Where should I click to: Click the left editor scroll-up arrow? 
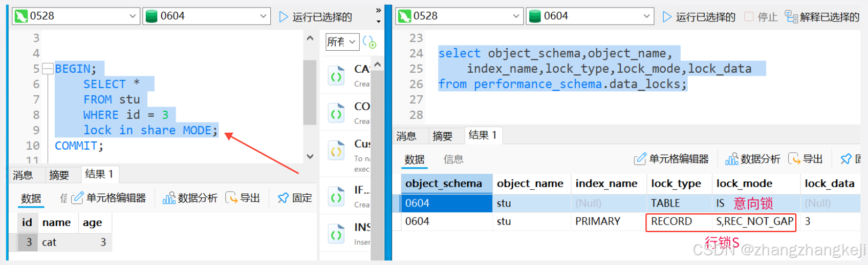[x=310, y=38]
